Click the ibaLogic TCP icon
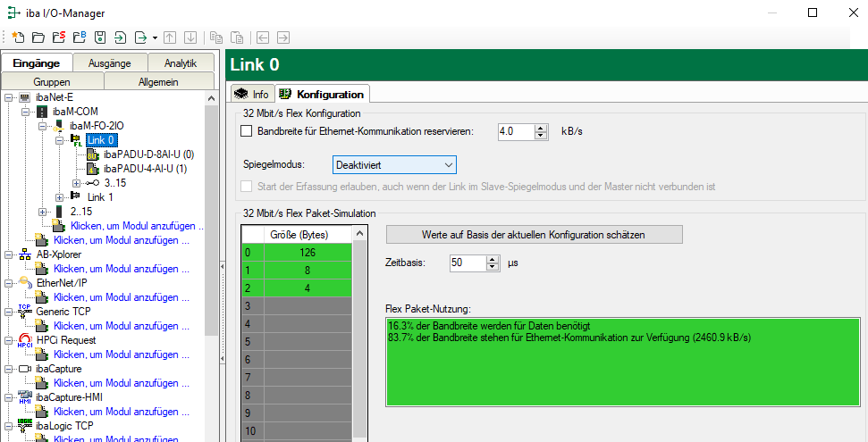The image size is (868, 442). [25, 426]
